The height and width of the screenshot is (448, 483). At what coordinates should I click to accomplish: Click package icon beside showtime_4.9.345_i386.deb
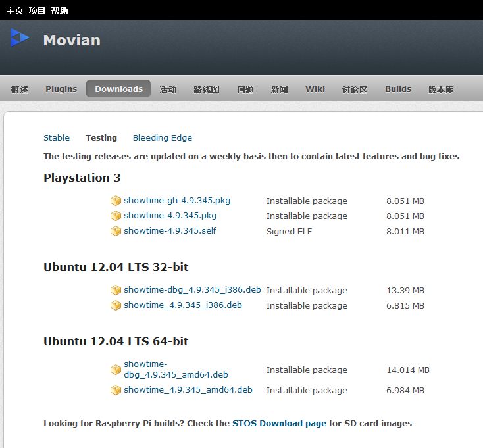coord(116,305)
